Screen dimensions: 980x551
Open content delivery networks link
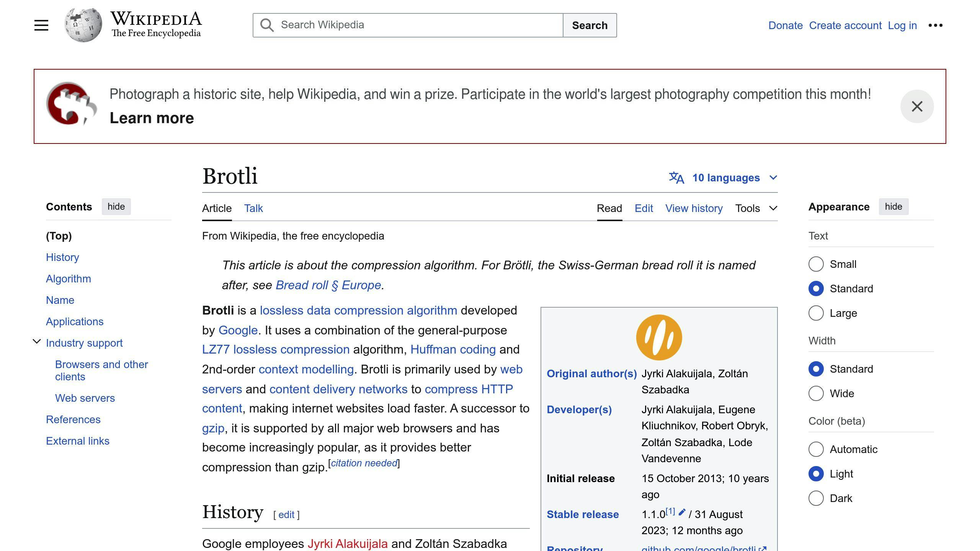coord(338,389)
